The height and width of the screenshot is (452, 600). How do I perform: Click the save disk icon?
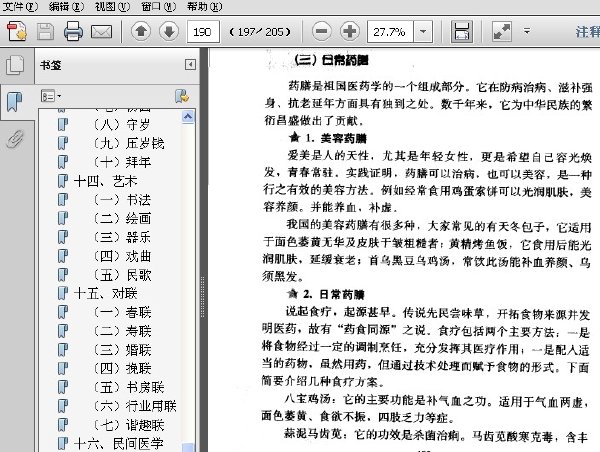45,31
